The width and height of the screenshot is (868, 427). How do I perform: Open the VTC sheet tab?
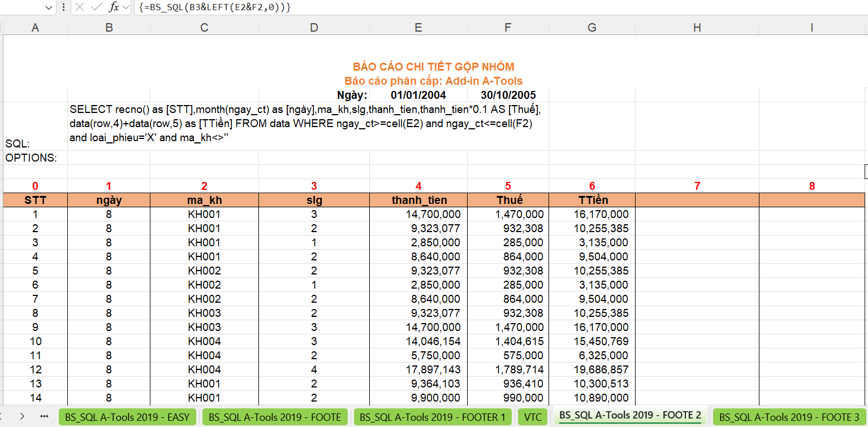tap(532, 417)
